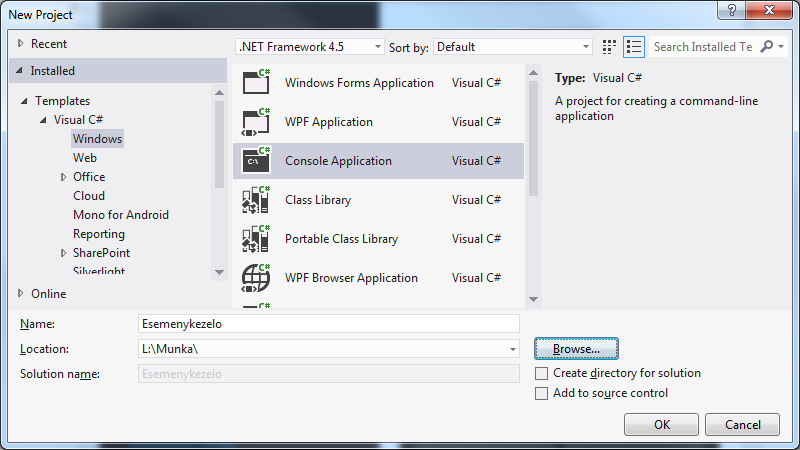Click the WPF Application template icon
The image size is (800, 450).
[x=256, y=122]
